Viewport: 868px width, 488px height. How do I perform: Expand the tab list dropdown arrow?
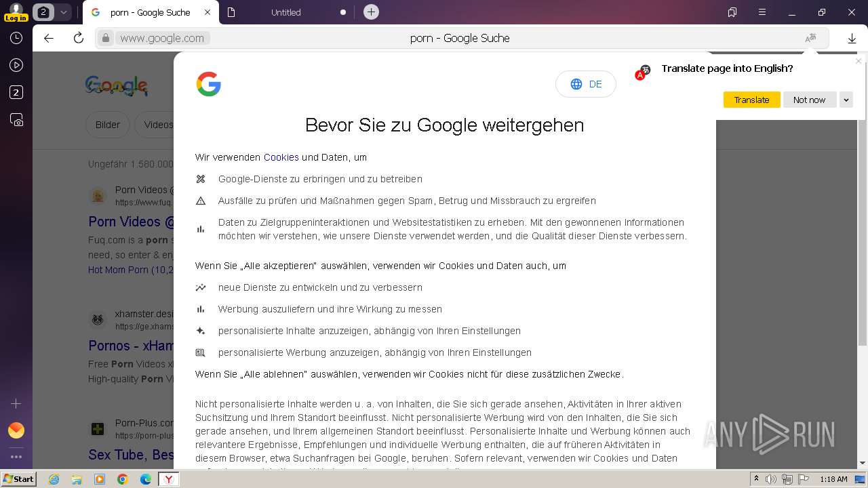click(63, 12)
